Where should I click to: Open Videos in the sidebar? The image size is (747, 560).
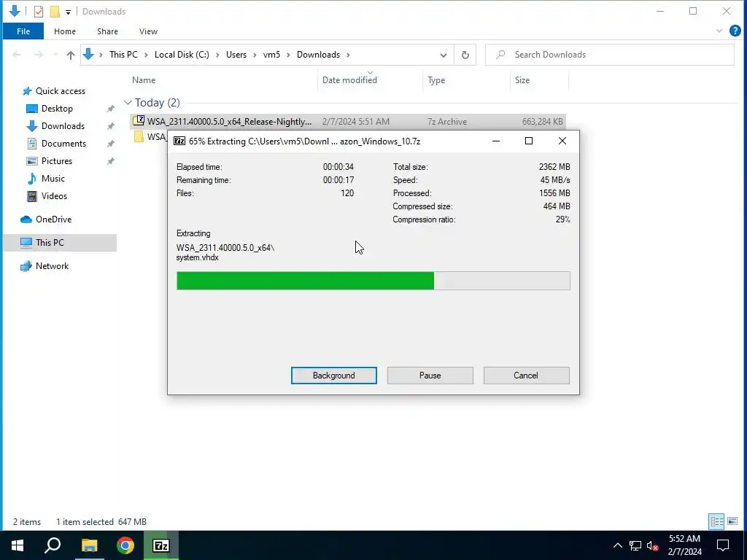[x=54, y=196]
